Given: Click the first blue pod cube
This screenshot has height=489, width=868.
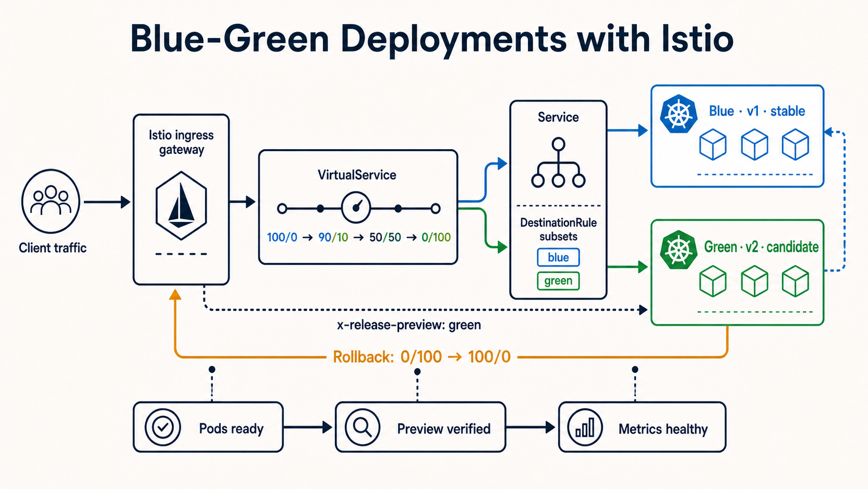Looking at the screenshot, I should pyautogui.click(x=713, y=144).
